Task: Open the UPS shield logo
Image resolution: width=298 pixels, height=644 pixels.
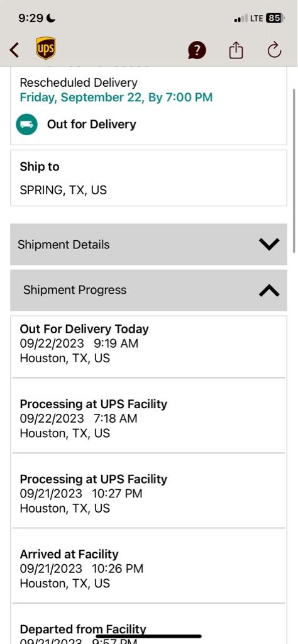Action: point(45,48)
